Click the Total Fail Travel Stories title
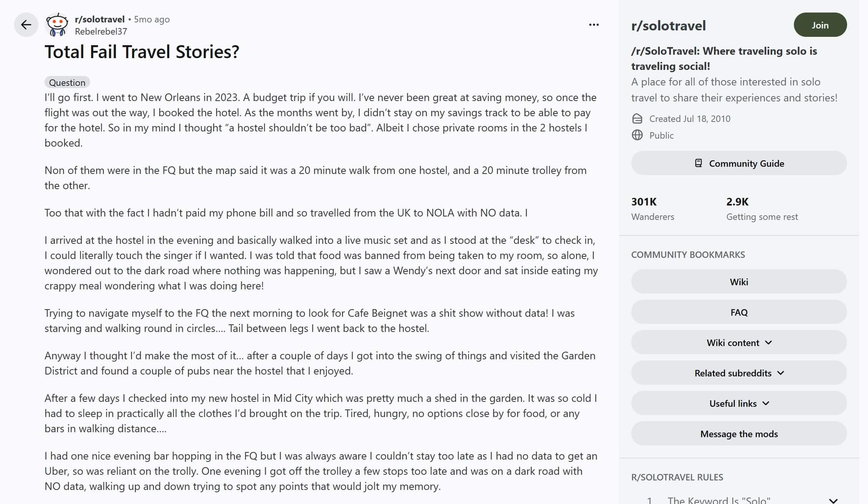This screenshot has height=504, width=868. (142, 52)
